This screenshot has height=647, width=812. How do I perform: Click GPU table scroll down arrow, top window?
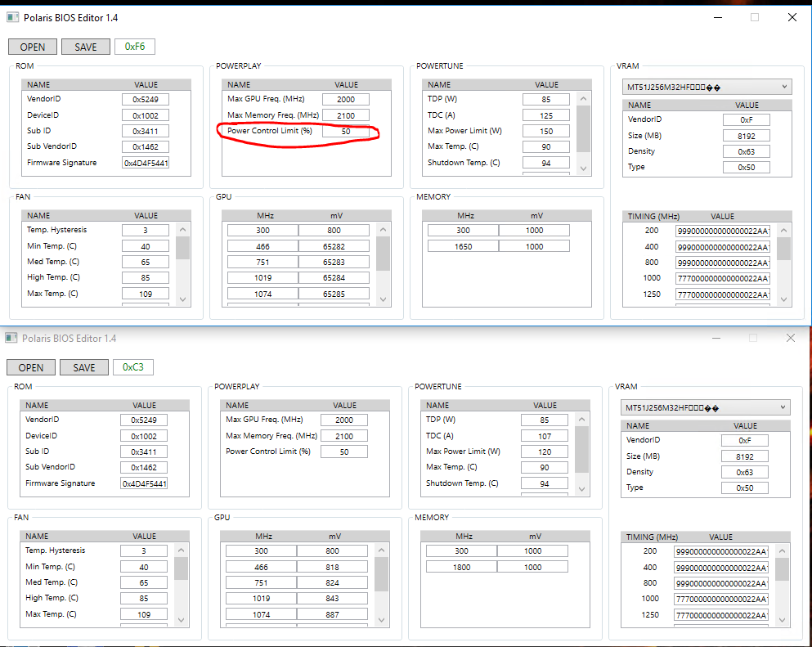pyautogui.click(x=384, y=299)
